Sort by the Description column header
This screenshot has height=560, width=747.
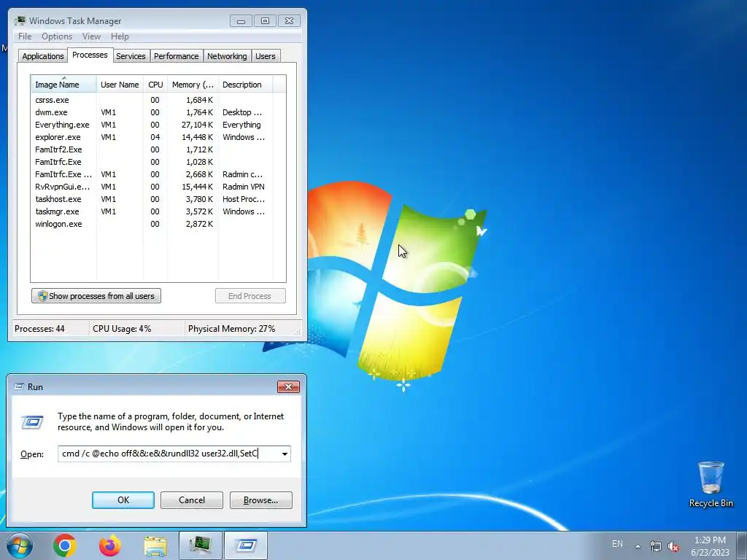pyautogui.click(x=245, y=85)
